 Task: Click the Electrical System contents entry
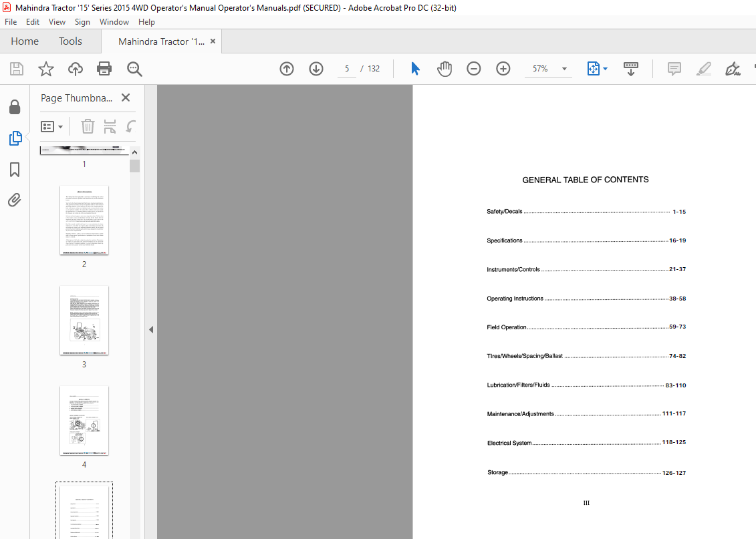coord(586,443)
